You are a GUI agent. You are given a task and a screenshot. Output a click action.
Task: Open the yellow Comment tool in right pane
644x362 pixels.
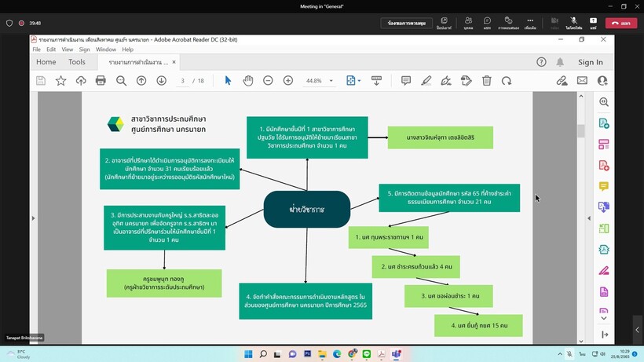point(603,186)
